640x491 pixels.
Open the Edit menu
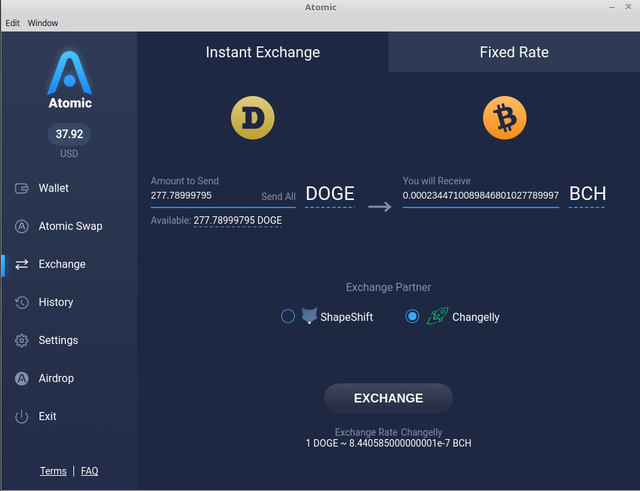coord(12,23)
